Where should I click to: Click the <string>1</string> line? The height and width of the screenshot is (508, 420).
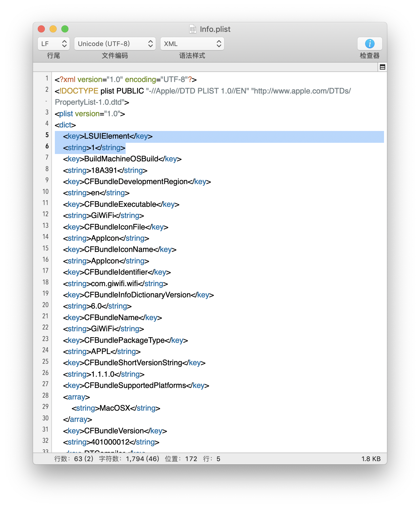[94, 148]
